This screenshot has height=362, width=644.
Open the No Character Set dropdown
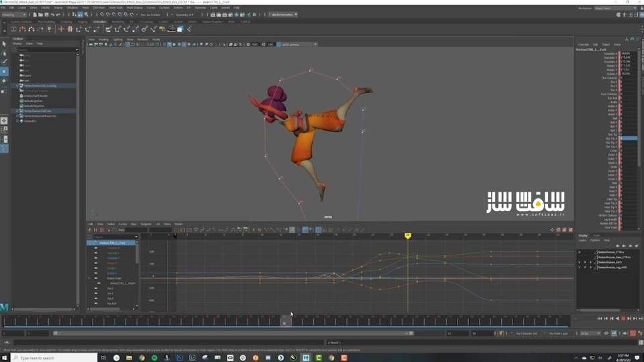coord(527,333)
